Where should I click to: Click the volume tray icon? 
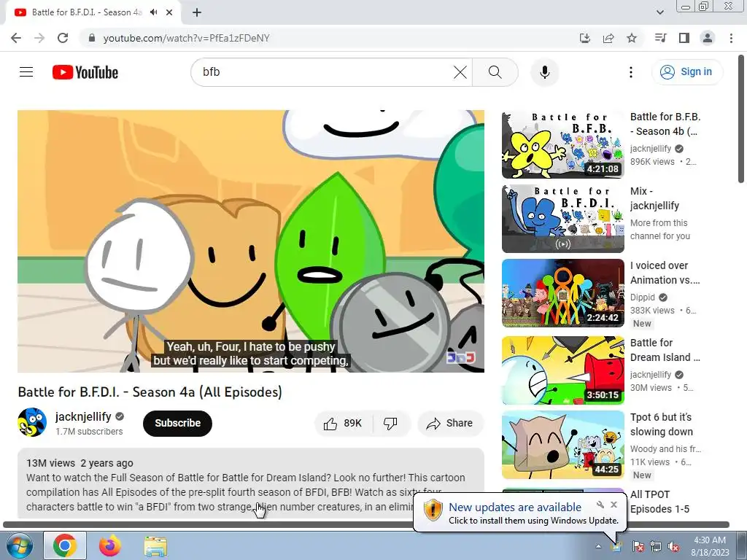(x=673, y=547)
